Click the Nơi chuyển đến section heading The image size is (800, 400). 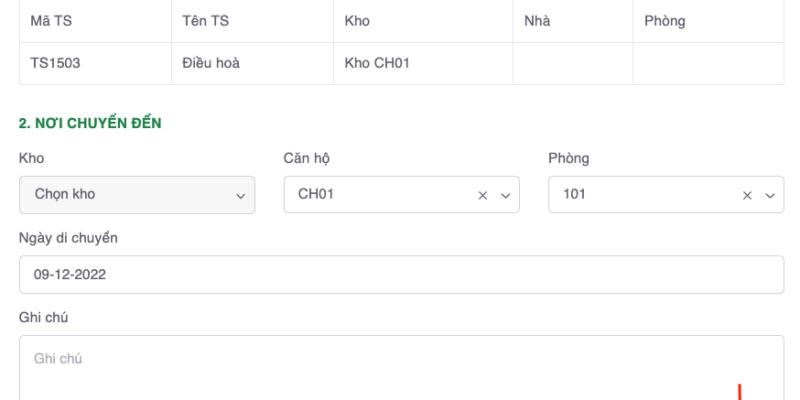point(91,123)
